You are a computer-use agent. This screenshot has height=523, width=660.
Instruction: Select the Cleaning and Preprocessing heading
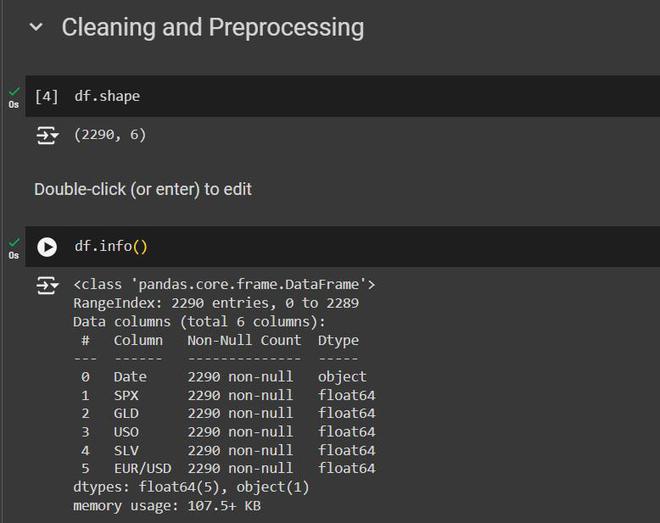coord(212,28)
